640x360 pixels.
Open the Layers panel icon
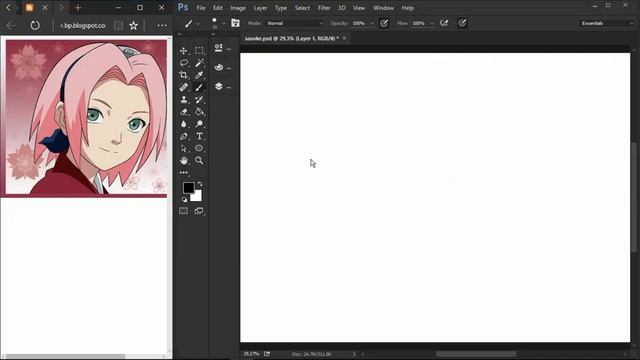tap(219, 87)
